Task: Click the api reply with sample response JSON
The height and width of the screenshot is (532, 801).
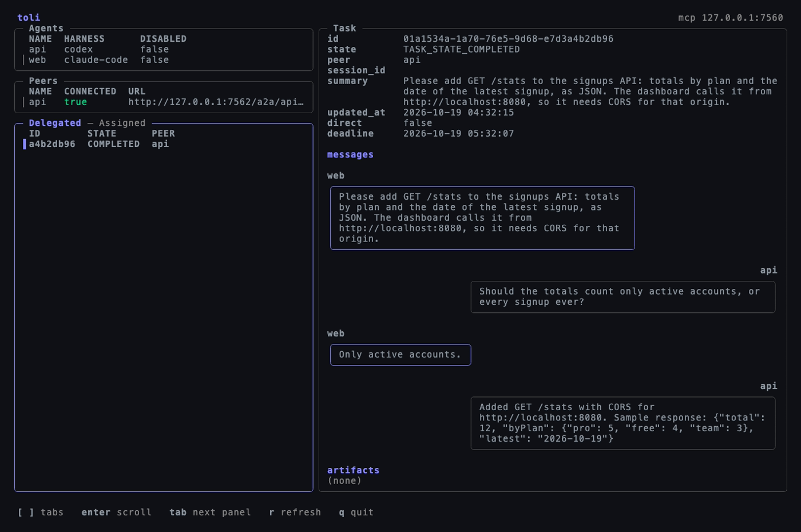Action: 623,423
